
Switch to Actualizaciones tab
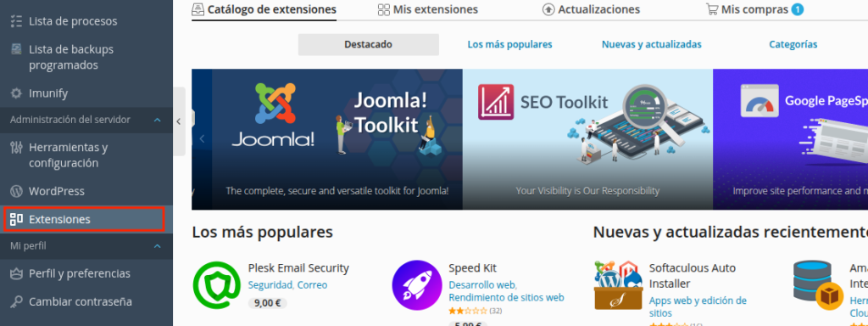(x=591, y=9)
